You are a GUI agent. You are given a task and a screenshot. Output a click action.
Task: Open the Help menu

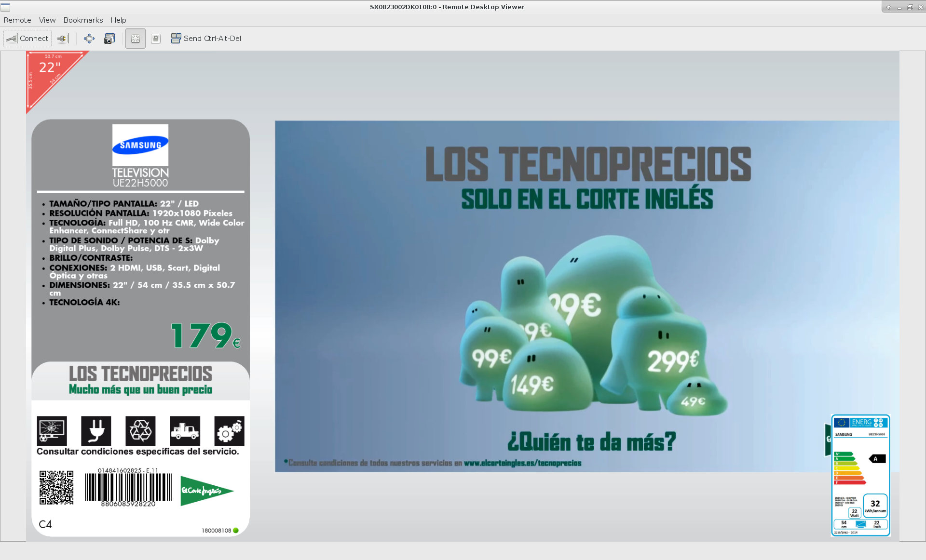(x=118, y=20)
